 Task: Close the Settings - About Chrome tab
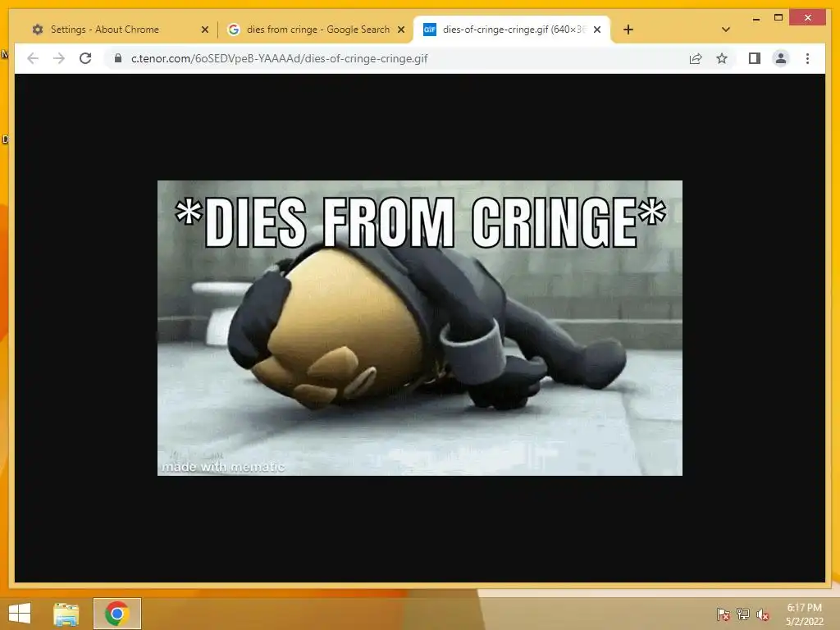[x=204, y=30]
